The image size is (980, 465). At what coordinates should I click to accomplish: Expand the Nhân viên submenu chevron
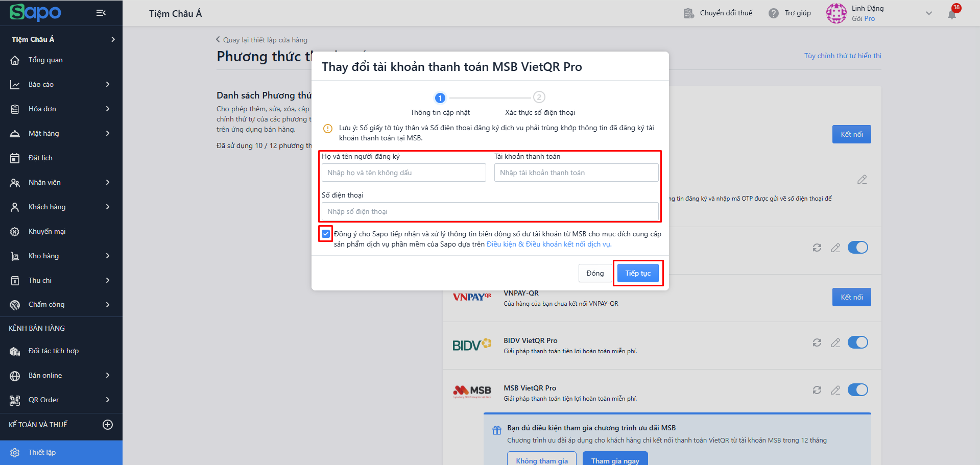coord(108,182)
